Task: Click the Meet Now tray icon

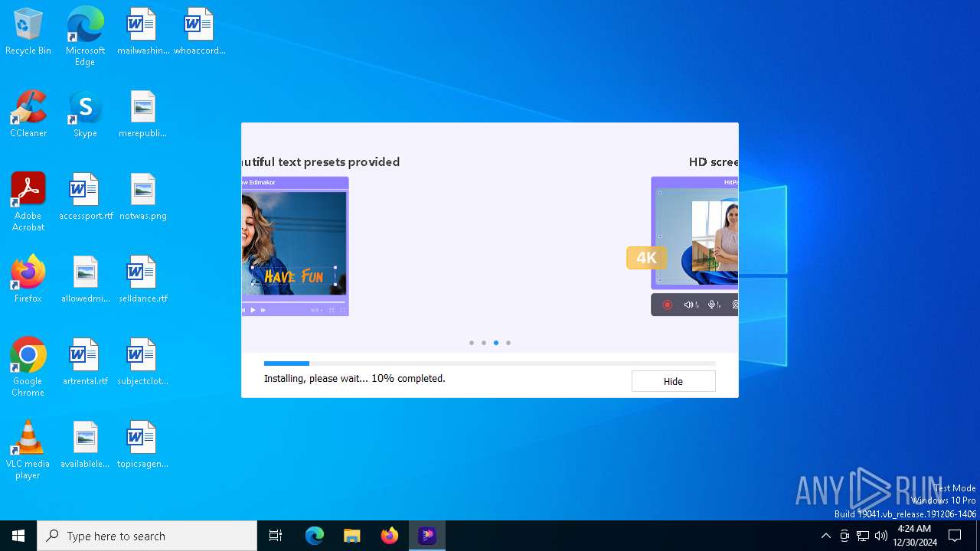Action: click(844, 536)
